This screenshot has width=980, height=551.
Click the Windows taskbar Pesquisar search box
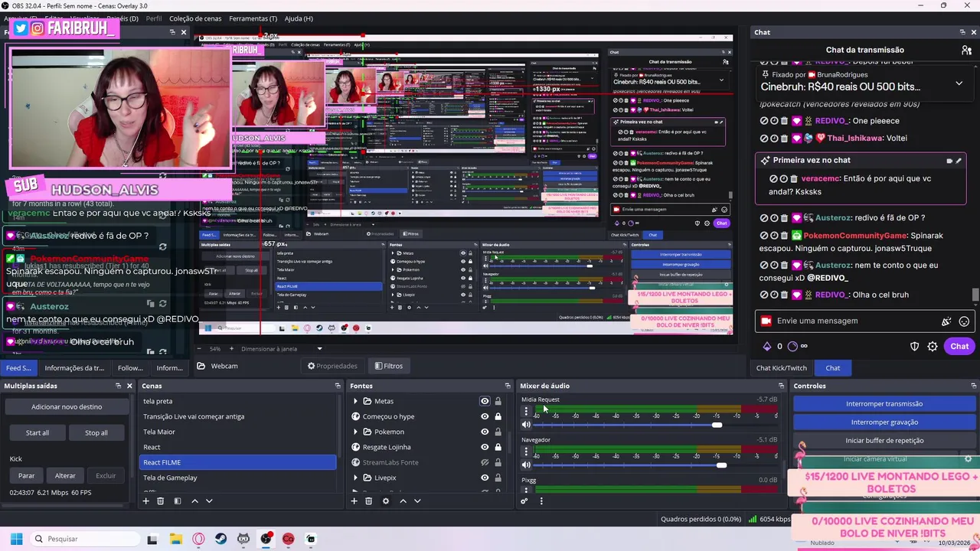[x=85, y=539]
